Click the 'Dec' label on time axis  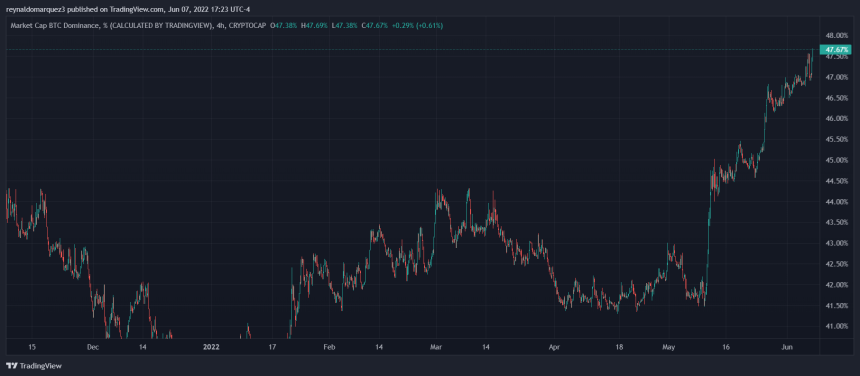point(93,347)
